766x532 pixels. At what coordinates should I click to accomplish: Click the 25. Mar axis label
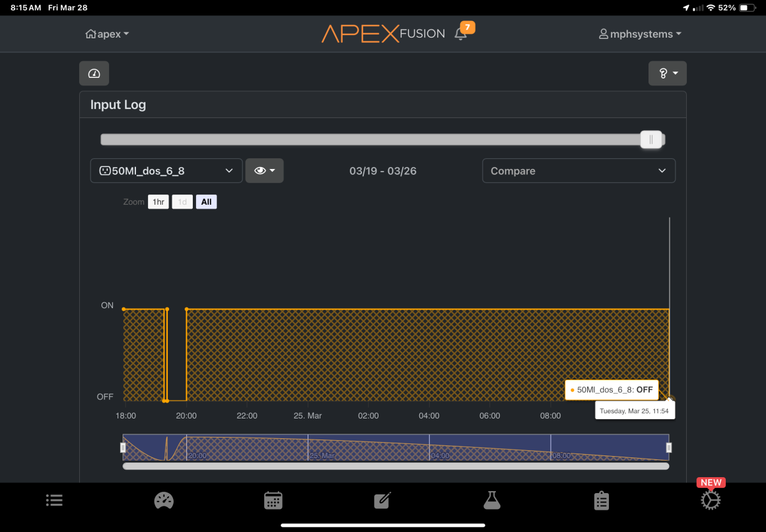tap(307, 416)
